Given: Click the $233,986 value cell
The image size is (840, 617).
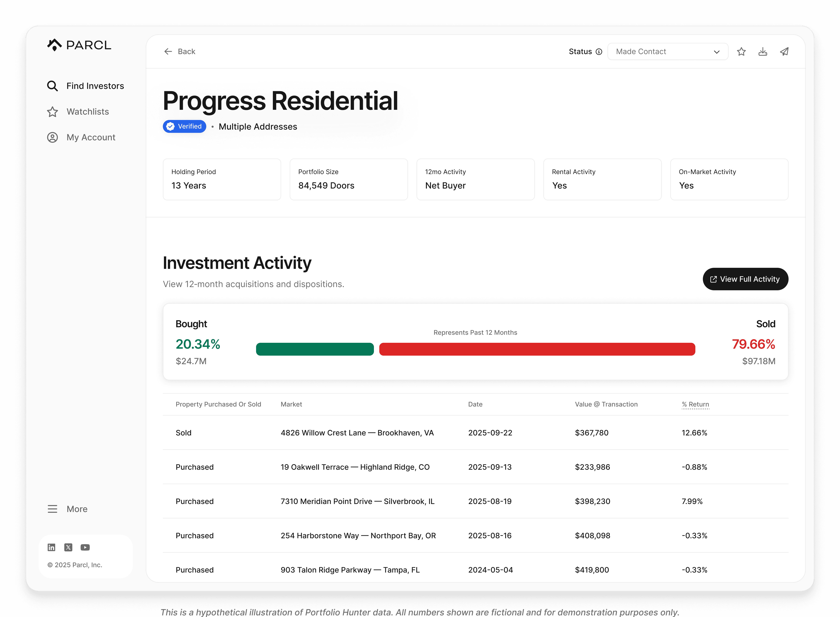Looking at the screenshot, I should point(592,467).
